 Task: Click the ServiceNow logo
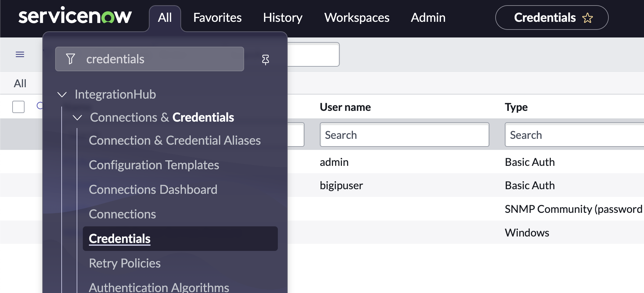pos(75,17)
